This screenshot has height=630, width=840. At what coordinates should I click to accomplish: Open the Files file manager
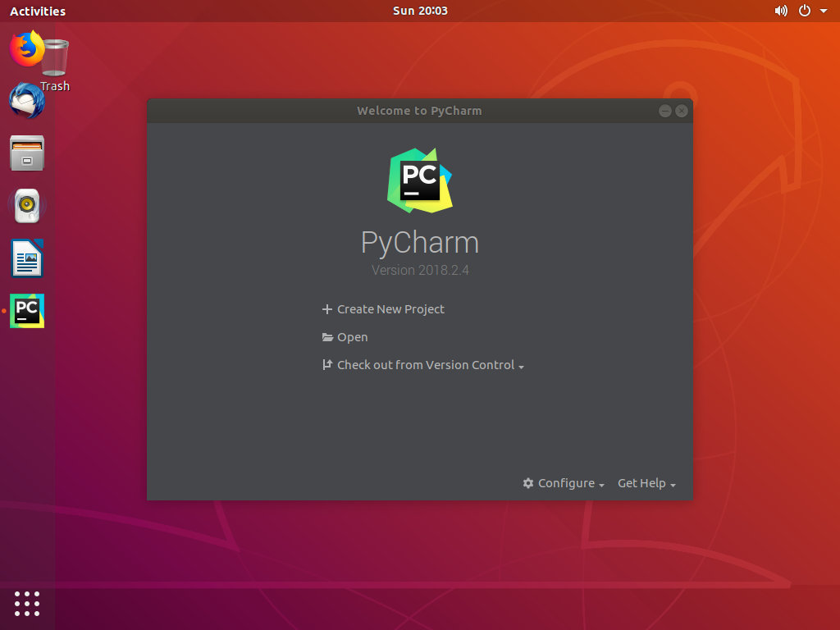[x=25, y=153]
